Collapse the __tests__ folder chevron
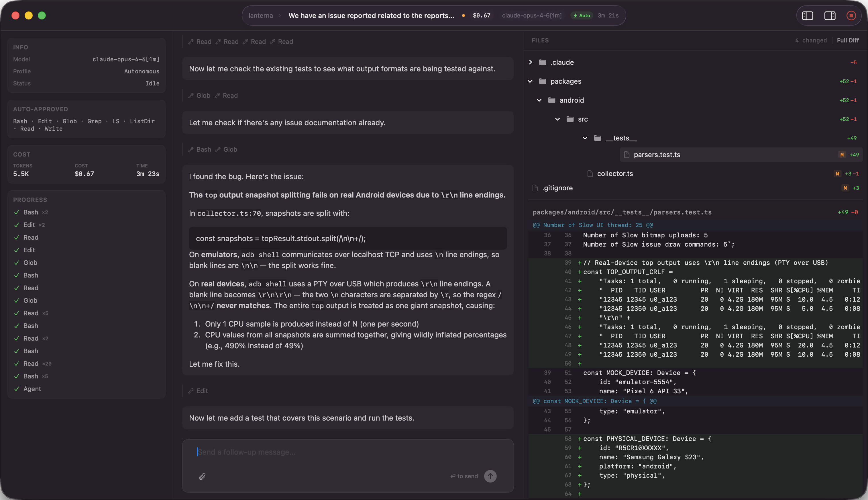Viewport: 868px width, 500px height. 585,138
